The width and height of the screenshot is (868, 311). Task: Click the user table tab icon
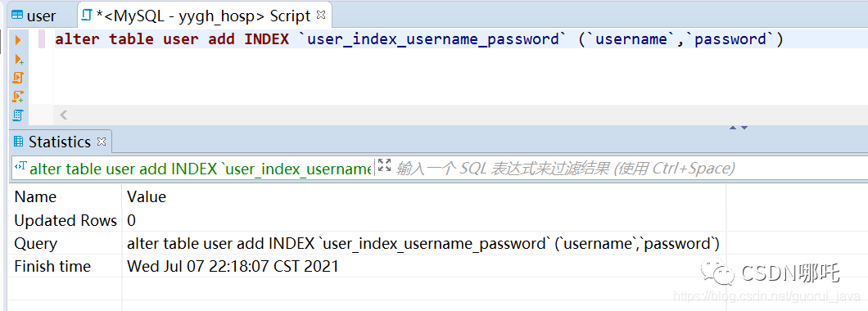point(17,16)
